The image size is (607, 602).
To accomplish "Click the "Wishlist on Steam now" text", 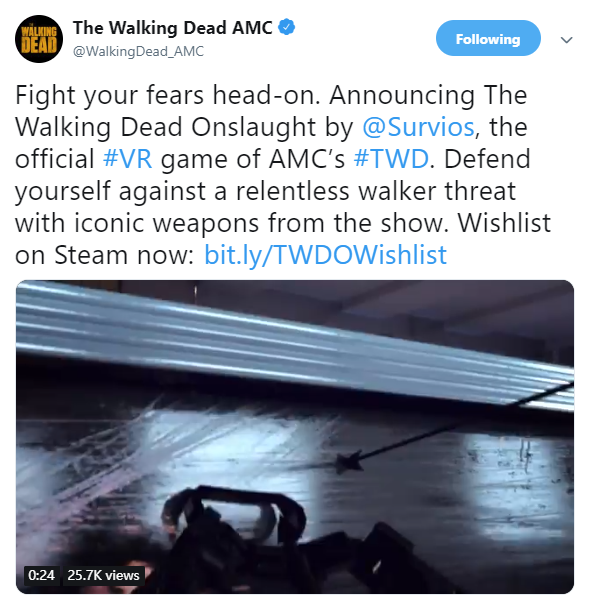I will pos(283,239).
